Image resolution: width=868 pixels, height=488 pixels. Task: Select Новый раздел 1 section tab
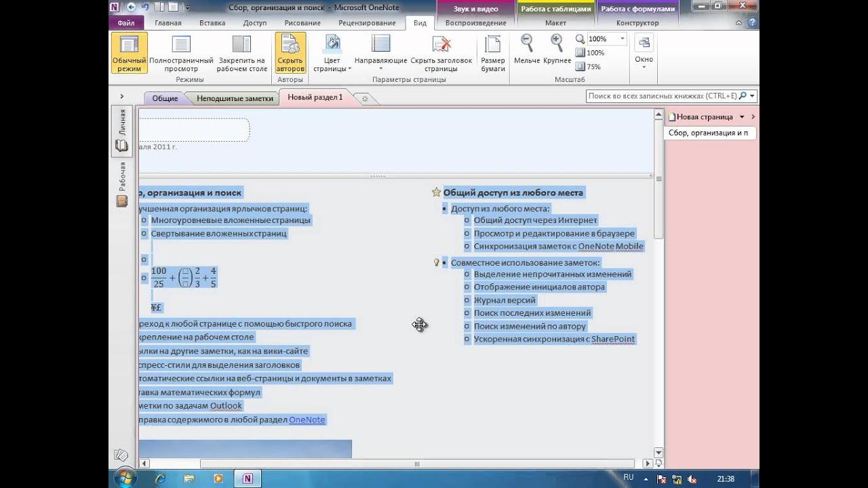pyautogui.click(x=315, y=98)
